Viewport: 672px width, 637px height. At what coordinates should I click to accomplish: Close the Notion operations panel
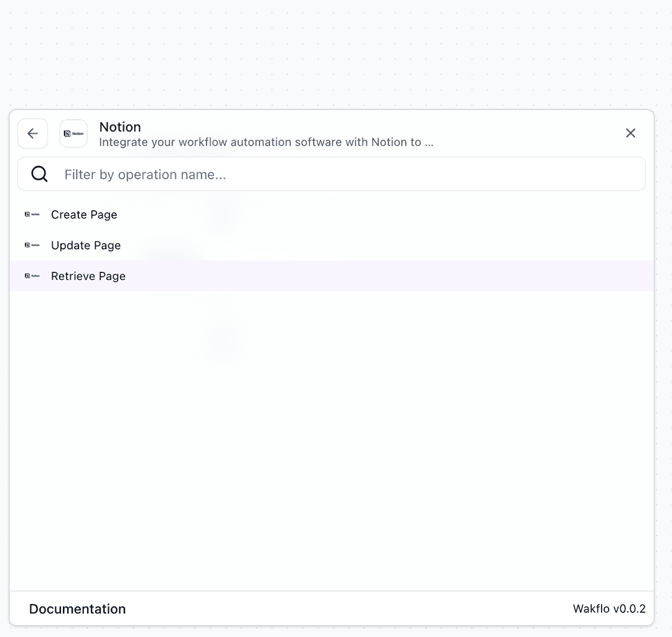(630, 133)
